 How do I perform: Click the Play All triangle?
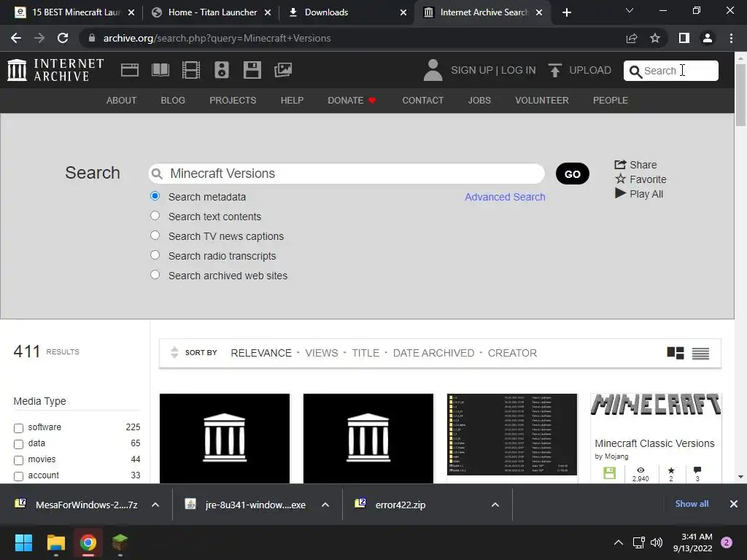coord(620,193)
